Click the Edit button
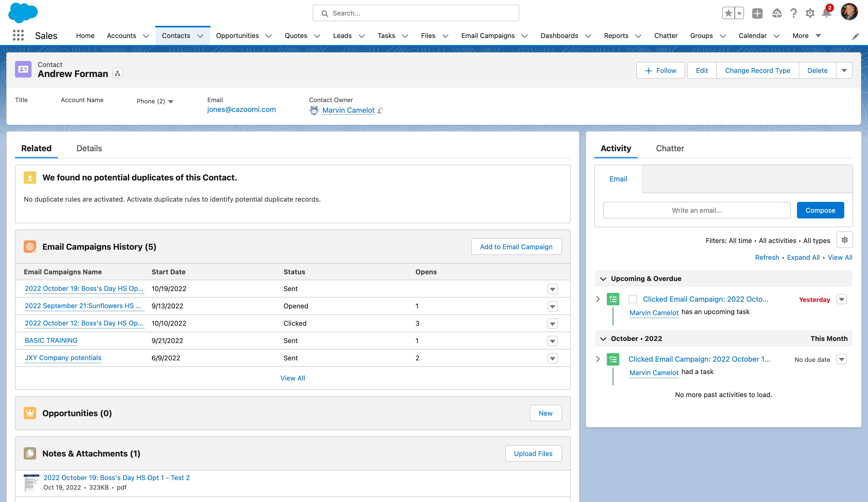 pyautogui.click(x=702, y=70)
